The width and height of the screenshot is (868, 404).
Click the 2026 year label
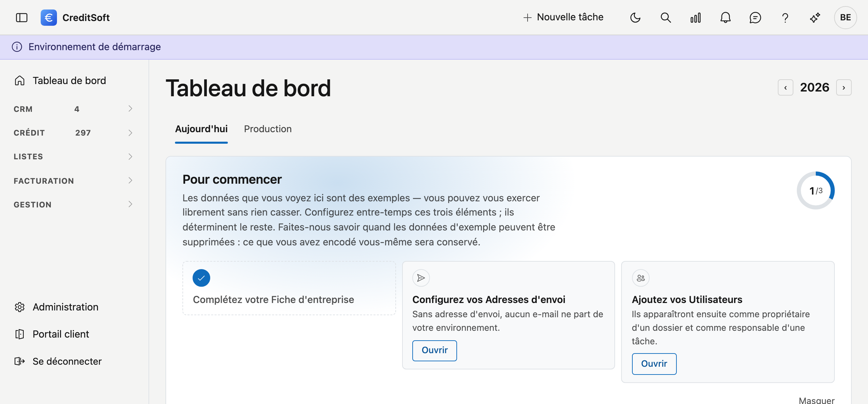pos(814,87)
